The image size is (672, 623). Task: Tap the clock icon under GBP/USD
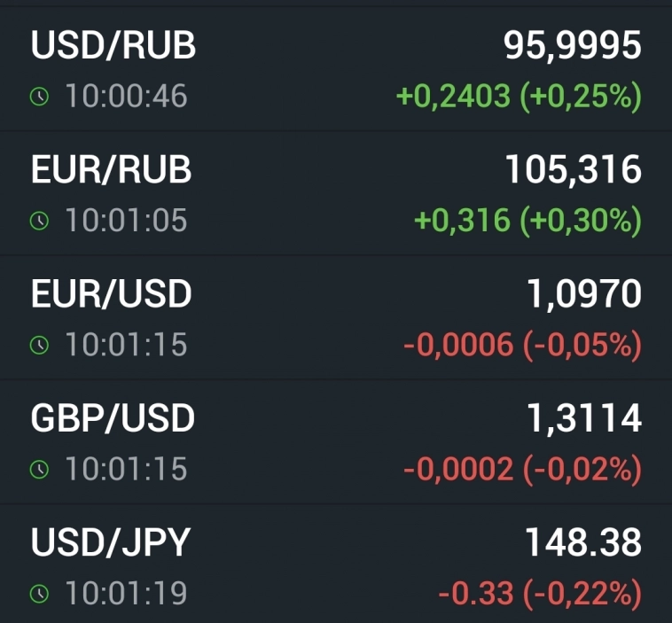point(39,469)
